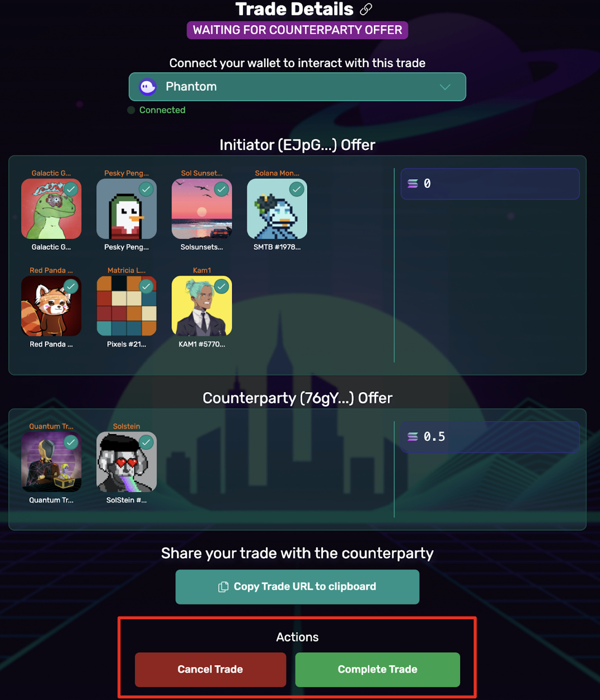The width and height of the screenshot is (600, 700).
Task: Click the Copy Trade URL to clipboard button
Action: [x=297, y=587]
